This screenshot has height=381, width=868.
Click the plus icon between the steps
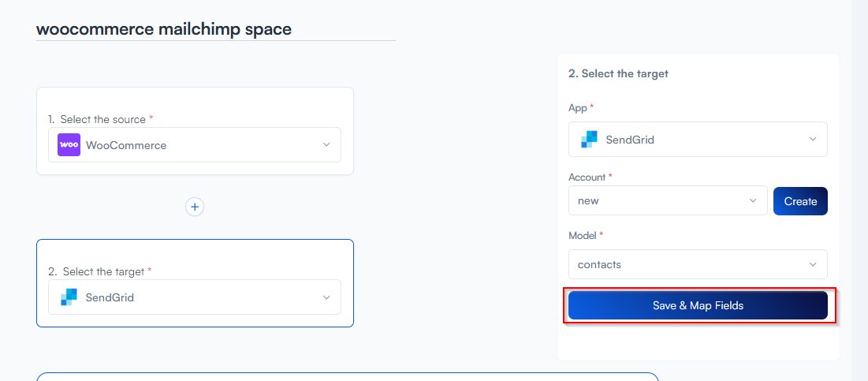click(x=195, y=207)
